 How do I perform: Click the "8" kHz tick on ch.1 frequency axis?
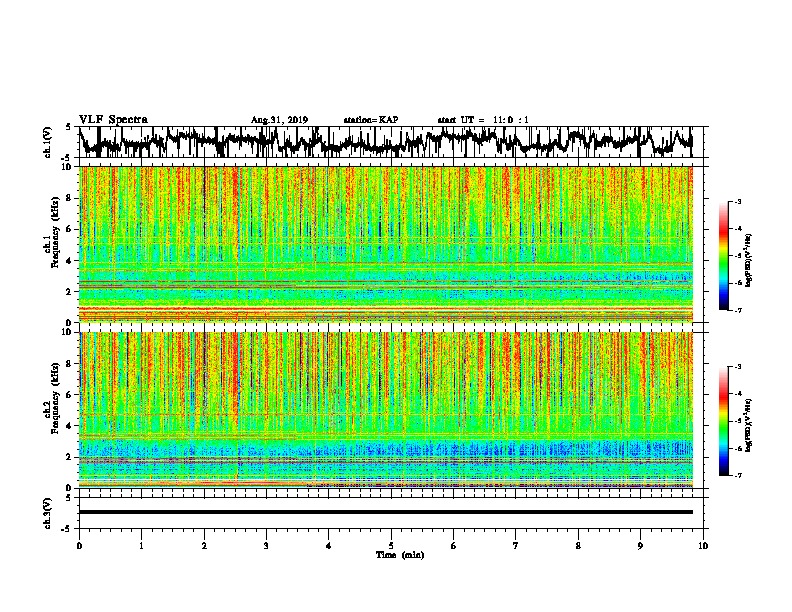[x=71, y=198]
